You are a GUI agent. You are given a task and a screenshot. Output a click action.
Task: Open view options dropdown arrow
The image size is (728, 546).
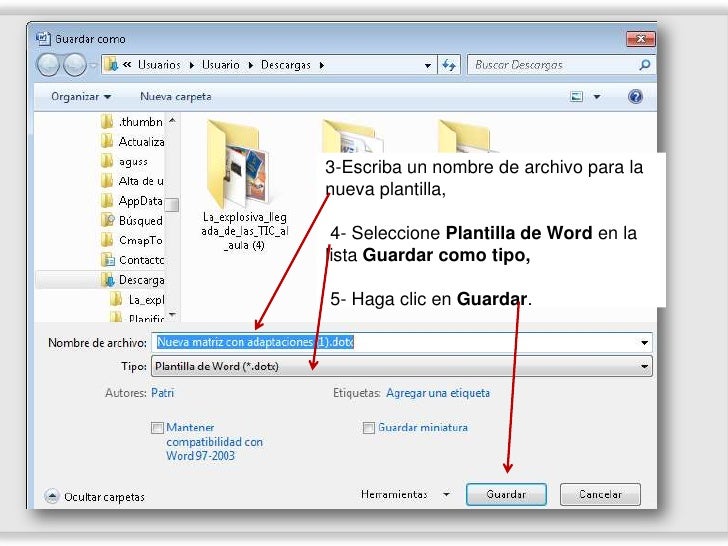pos(597,97)
